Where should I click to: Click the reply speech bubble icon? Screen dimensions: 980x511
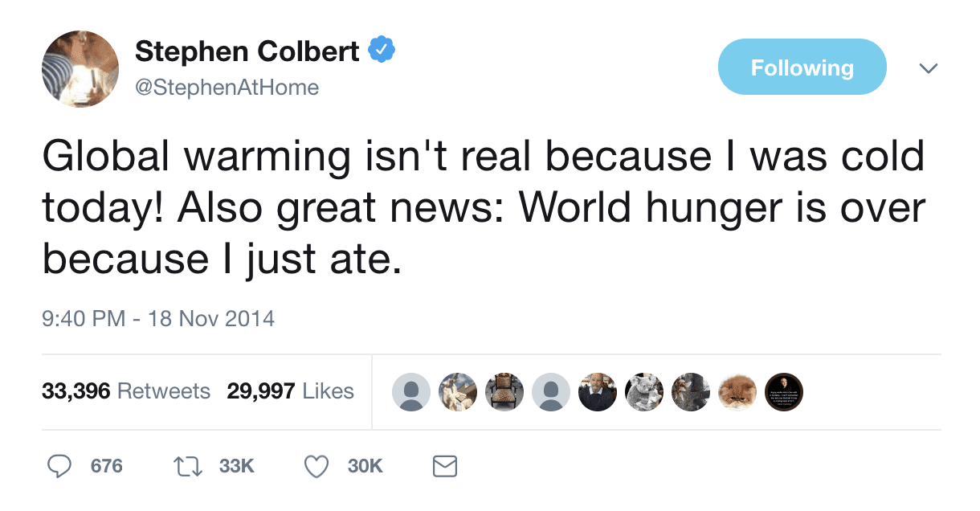(x=59, y=466)
